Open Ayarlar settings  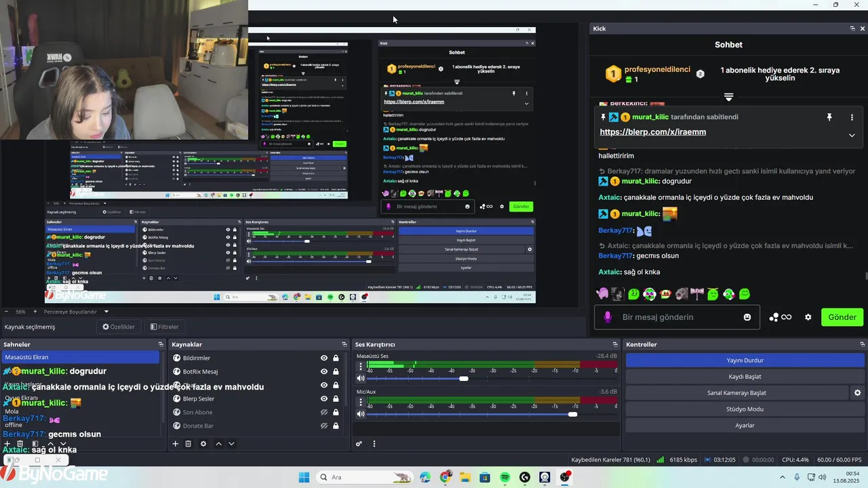745,425
